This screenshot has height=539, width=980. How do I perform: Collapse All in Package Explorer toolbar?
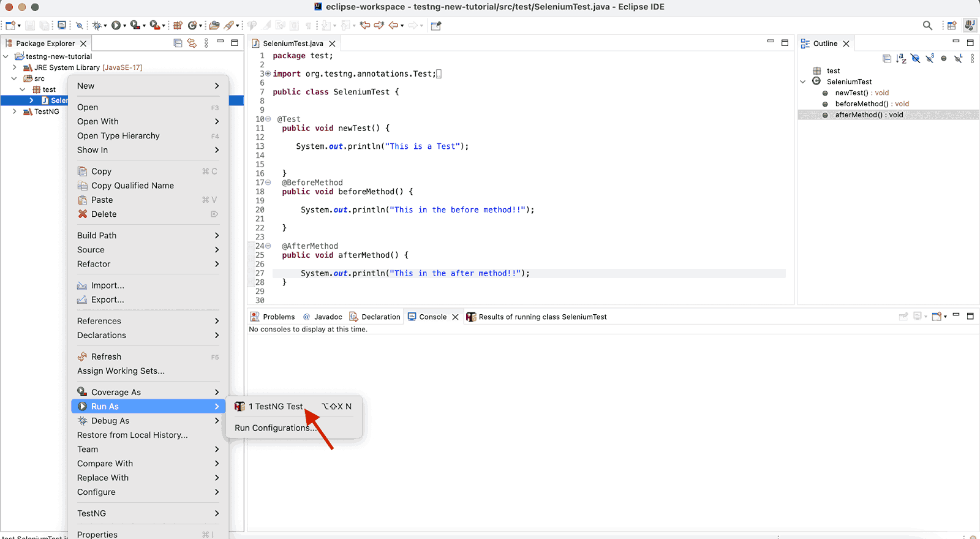[178, 43]
